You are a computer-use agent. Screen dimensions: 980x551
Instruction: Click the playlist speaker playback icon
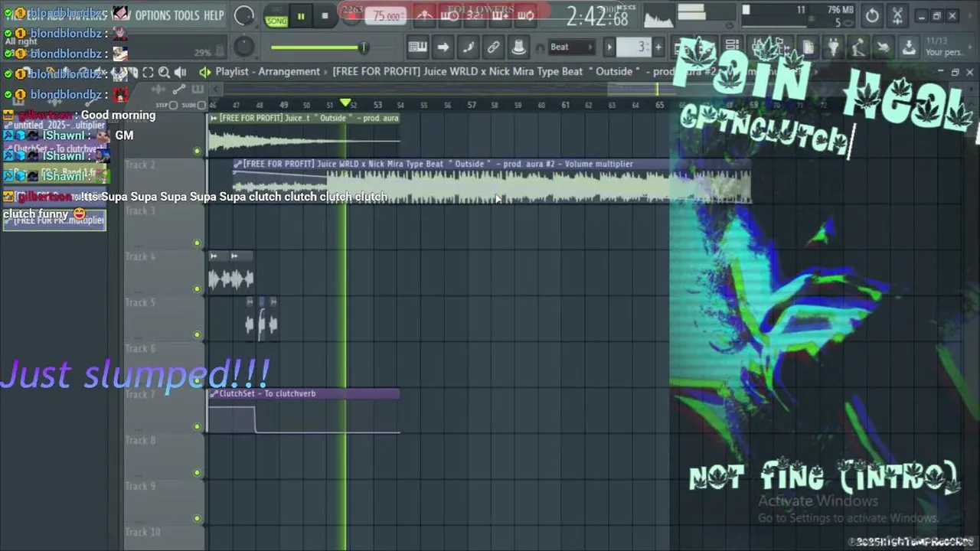[181, 72]
